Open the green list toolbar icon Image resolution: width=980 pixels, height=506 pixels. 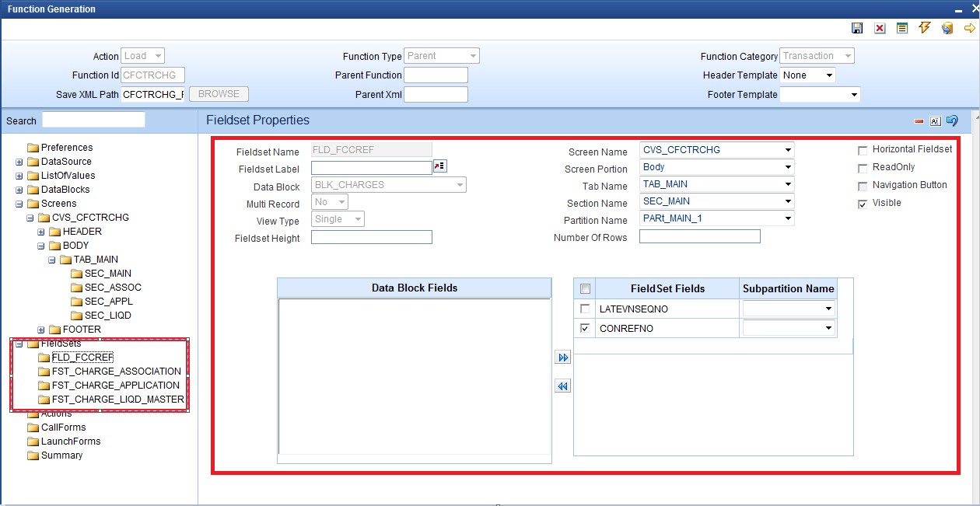[902, 28]
